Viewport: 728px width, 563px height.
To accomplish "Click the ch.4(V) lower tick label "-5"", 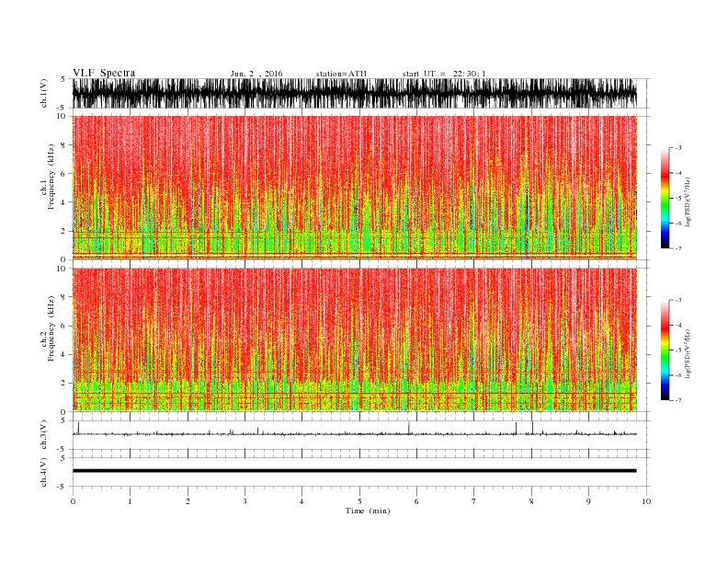I will (63, 487).
